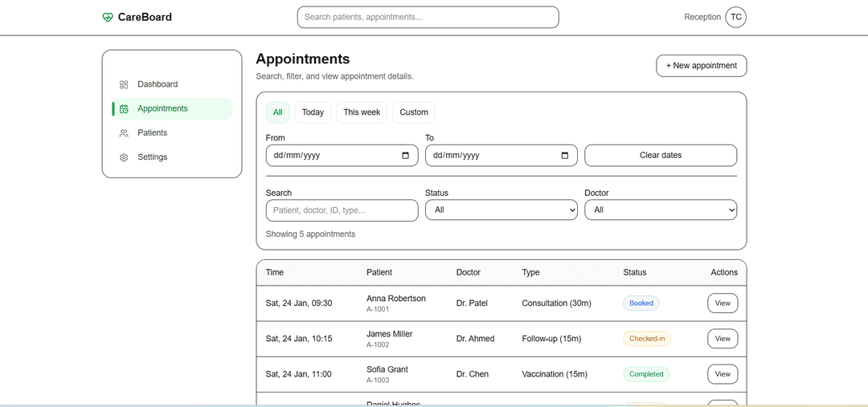Viewport: 868px width, 407px height.
Task: Select the This week filter chip
Action: tap(362, 112)
